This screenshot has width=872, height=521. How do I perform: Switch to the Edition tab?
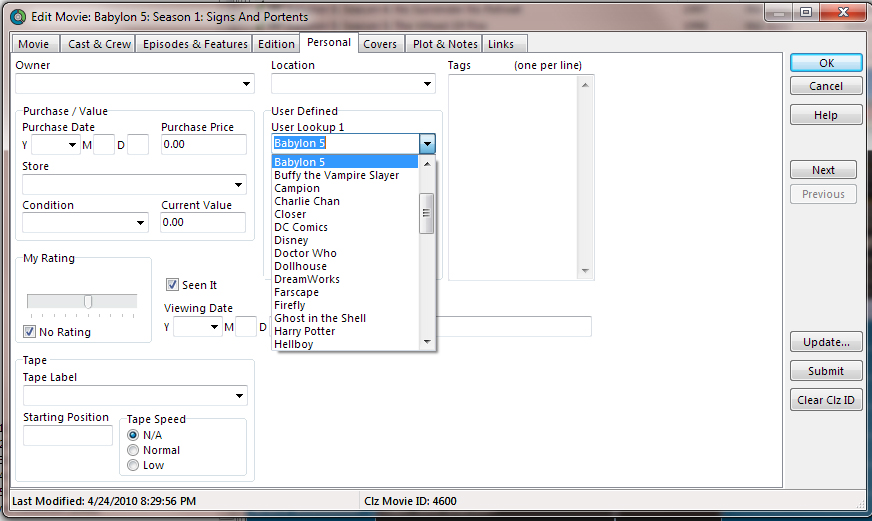276,44
